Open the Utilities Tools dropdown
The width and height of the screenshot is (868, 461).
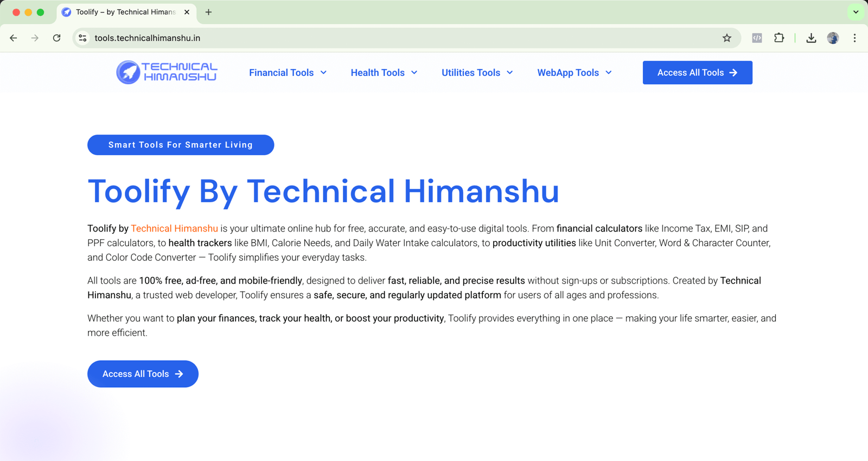point(477,73)
